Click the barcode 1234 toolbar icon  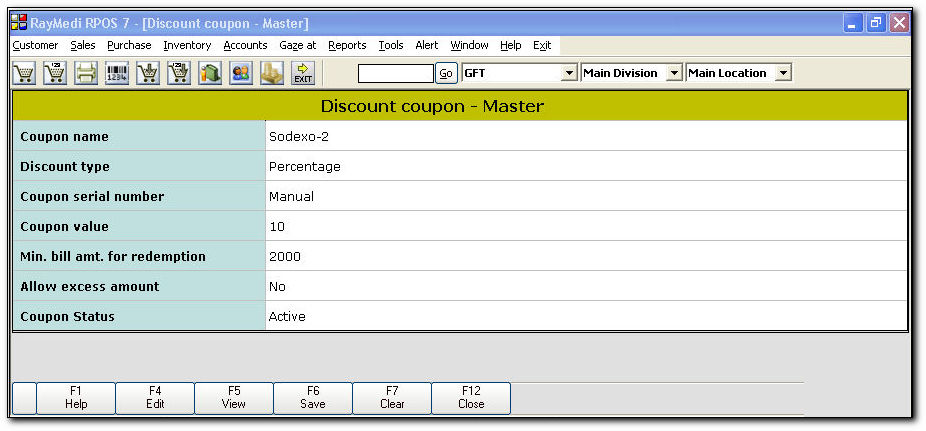[117, 73]
